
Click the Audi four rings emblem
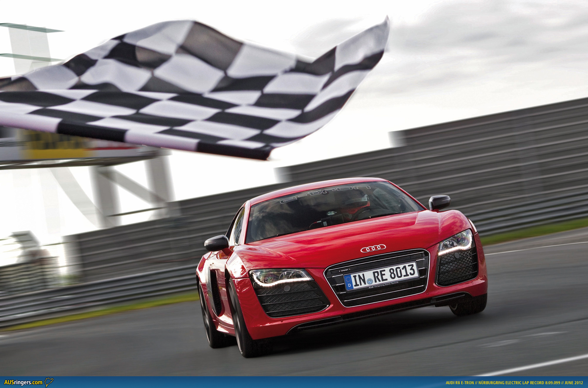point(373,249)
